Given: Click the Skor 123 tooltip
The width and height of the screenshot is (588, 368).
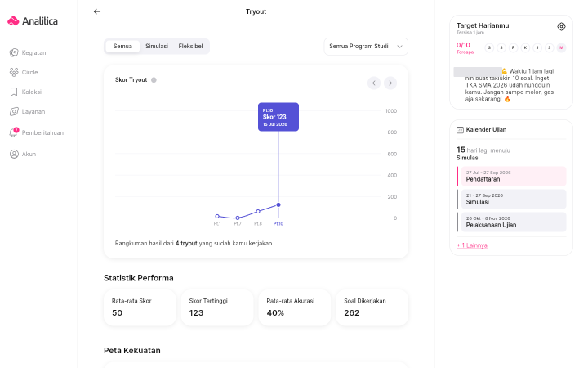Looking at the screenshot, I should (x=278, y=117).
